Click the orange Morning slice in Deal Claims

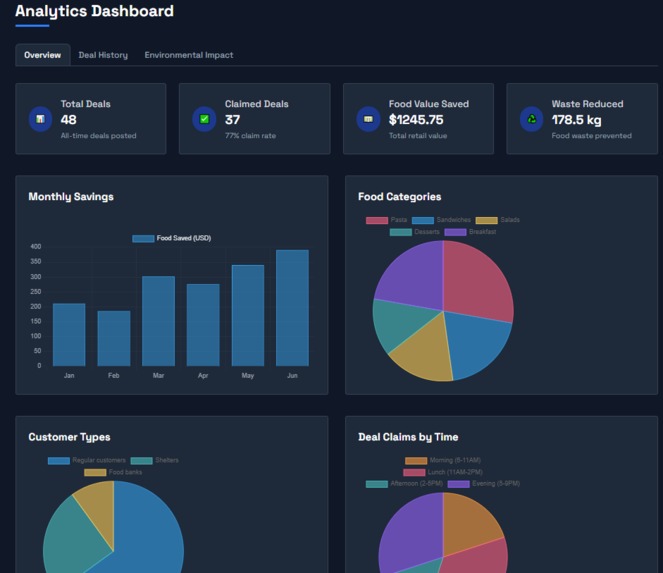pyautogui.click(x=469, y=522)
